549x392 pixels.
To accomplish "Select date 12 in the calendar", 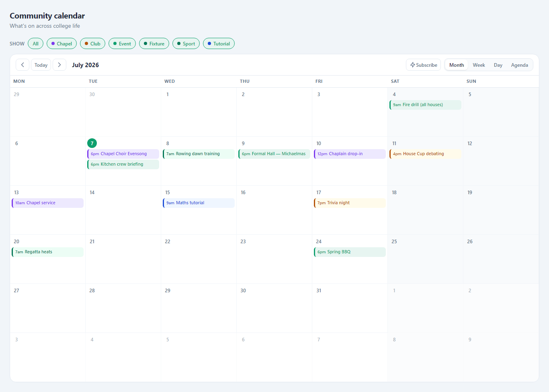I will (x=470, y=144).
